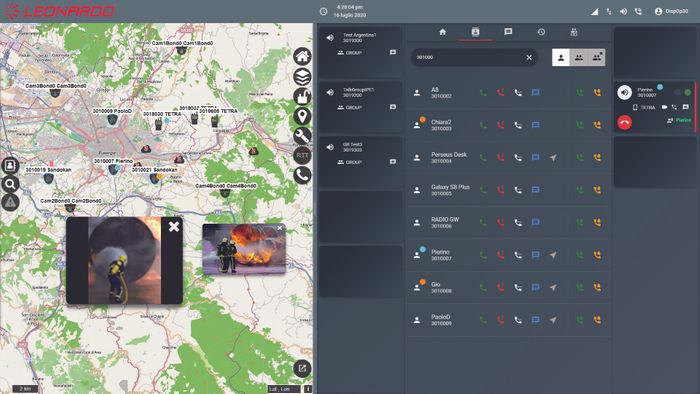700x394 pixels.
Task: Open the map search magnifier icon
Action: click(x=10, y=184)
